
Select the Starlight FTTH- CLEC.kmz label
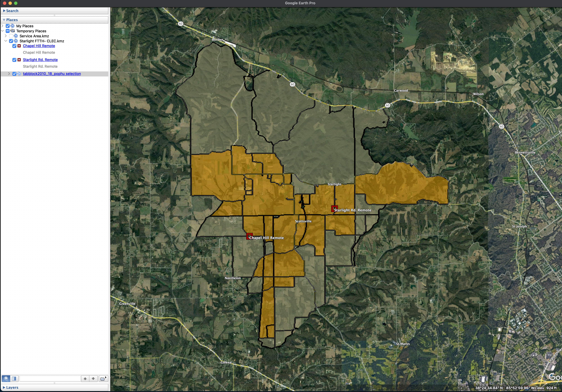(x=42, y=41)
